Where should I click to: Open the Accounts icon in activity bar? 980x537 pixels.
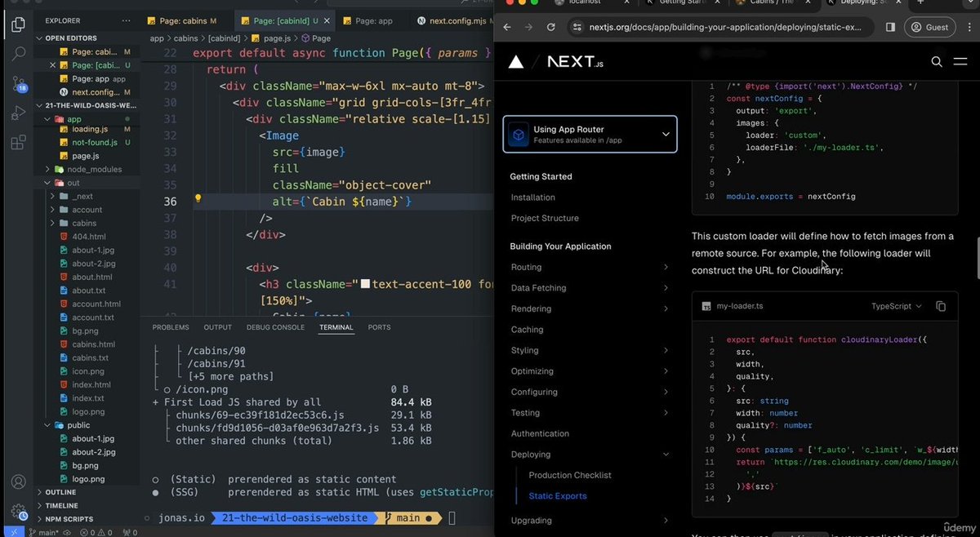pyautogui.click(x=18, y=482)
